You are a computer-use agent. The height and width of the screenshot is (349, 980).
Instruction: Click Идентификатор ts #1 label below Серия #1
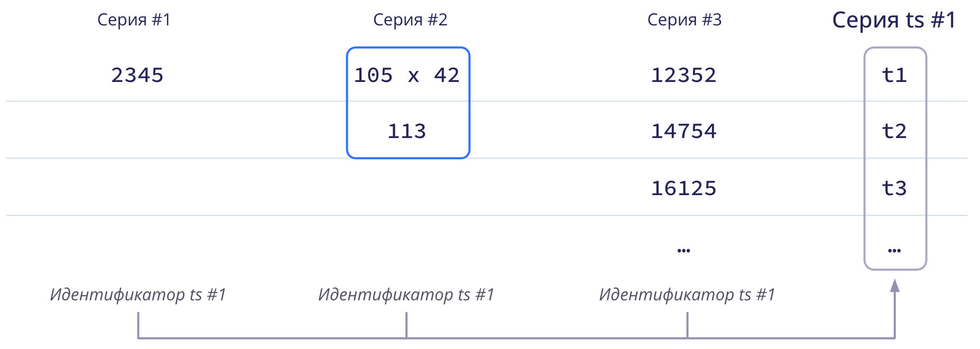pos(138,295)
